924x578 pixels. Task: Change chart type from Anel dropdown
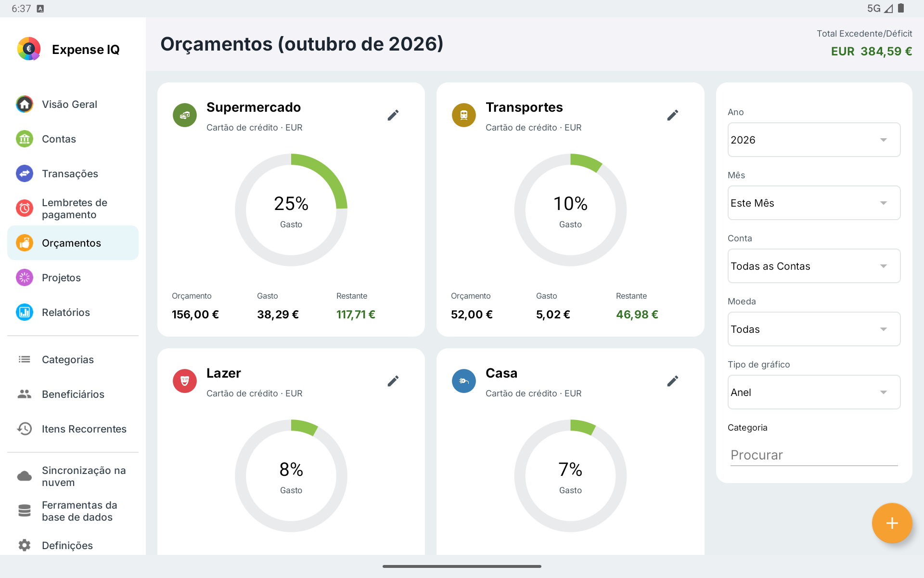(x=814, y=392)
